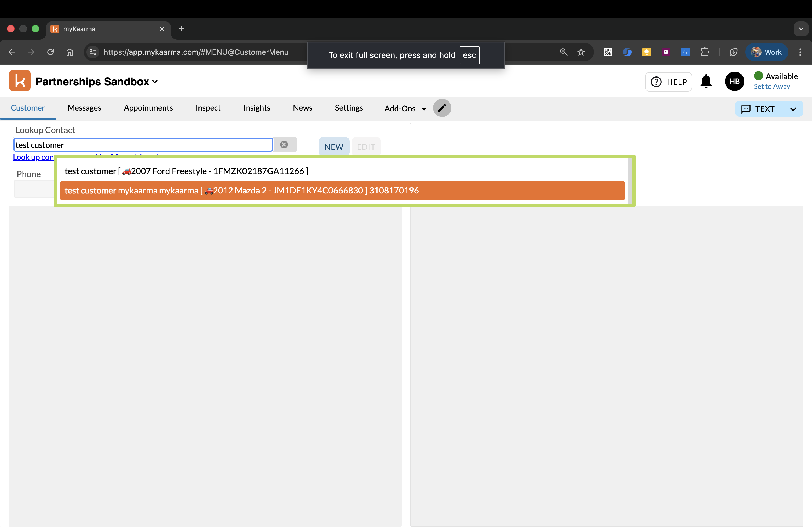
Task: Open the HB user avatar
Action: click(x=734, y=82)
